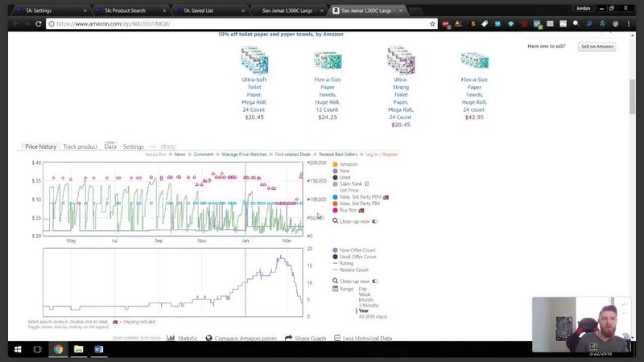Select the ebay tab in Keepa
Screen dimensions: 644x362
(168, 146)
